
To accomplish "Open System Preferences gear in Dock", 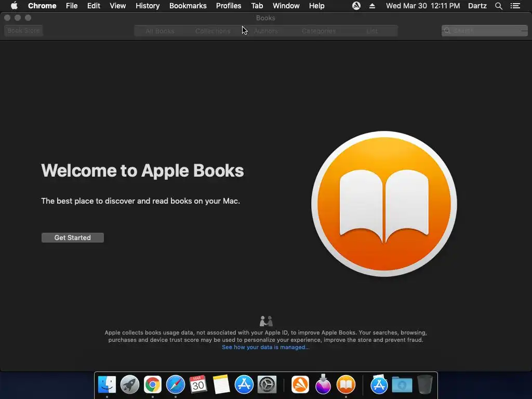I will (x=267, y=385).
